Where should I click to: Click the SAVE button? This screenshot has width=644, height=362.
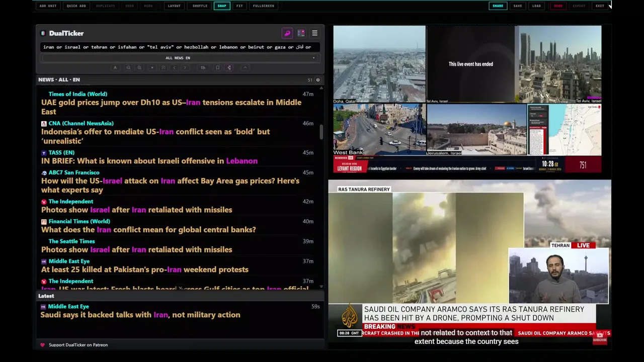[x=518, y=6]
